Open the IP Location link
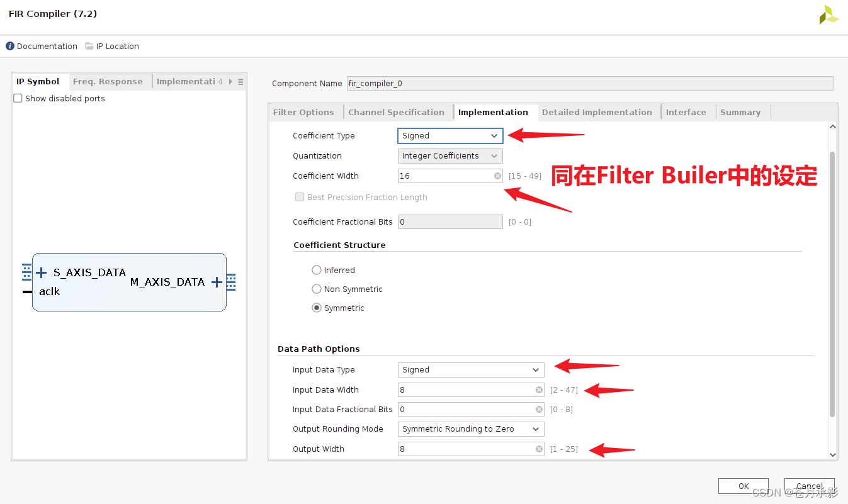Screen dimensions: 848x504 118,46
